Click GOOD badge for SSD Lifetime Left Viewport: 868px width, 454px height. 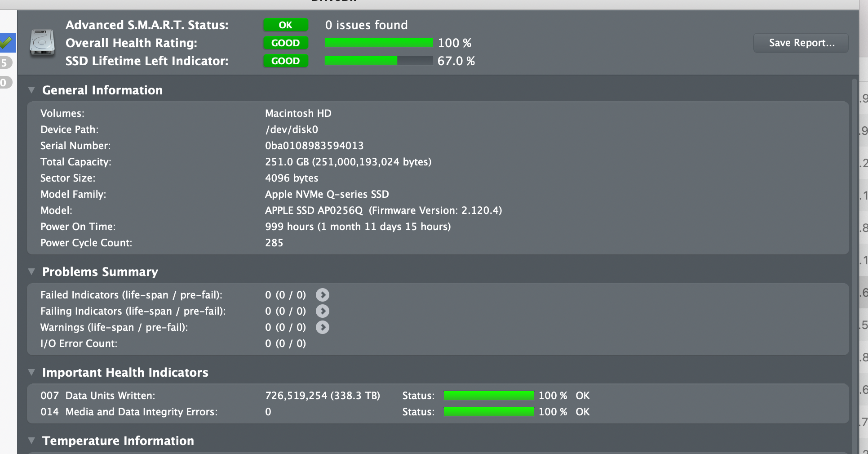tap(285, 61)
